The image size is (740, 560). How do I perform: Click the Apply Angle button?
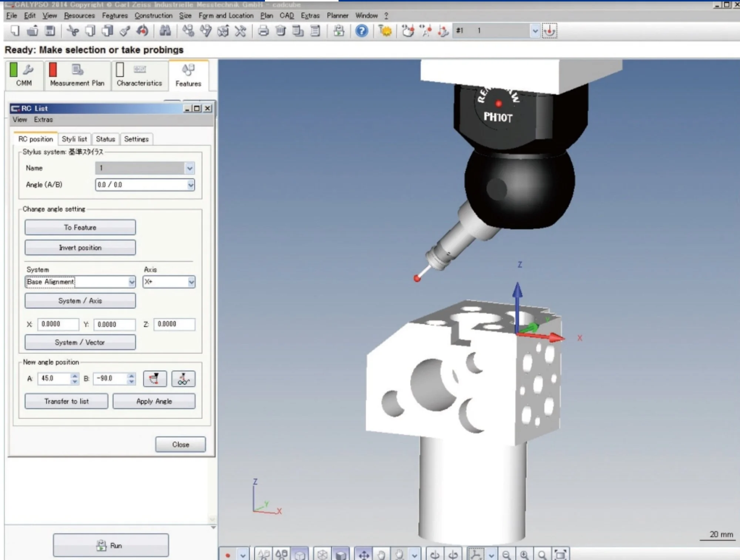click(154, 401)
